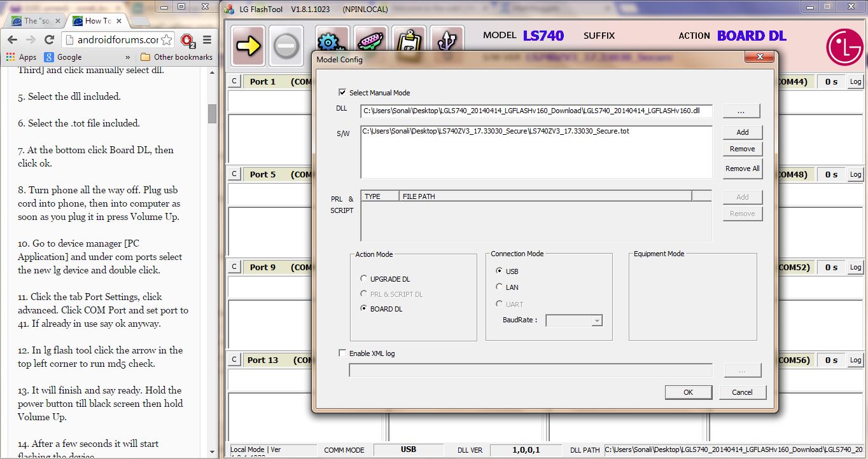Confirm Model Config with OK
Screen dimensions: 868x459
point(688,392)
